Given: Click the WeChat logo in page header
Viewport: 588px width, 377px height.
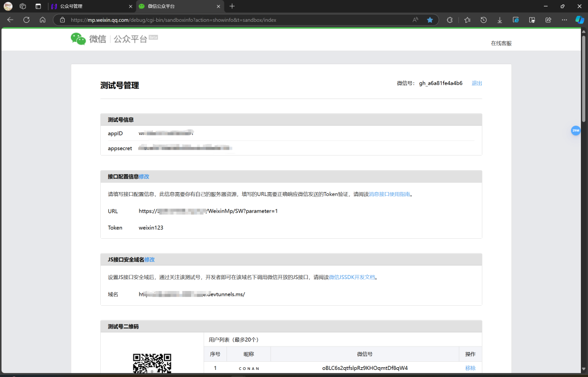Looking at the screenshot, I should click(78, 39).
